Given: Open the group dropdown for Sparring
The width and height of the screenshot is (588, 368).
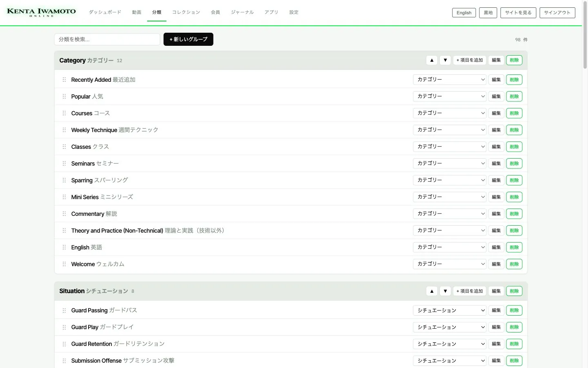Looking at the screenshot, I should click(x=450, y=180).
